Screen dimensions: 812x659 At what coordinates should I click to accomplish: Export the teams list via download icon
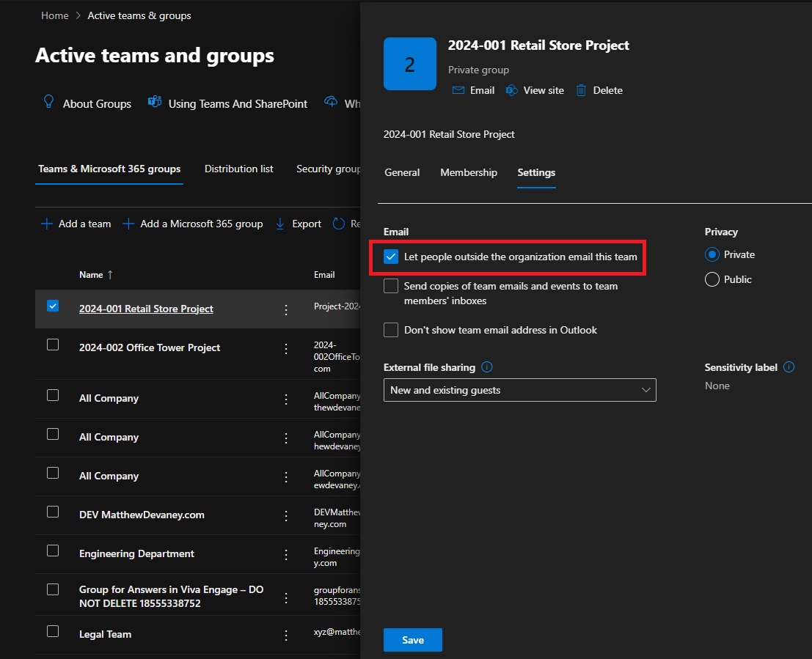(x=281, y=224)
